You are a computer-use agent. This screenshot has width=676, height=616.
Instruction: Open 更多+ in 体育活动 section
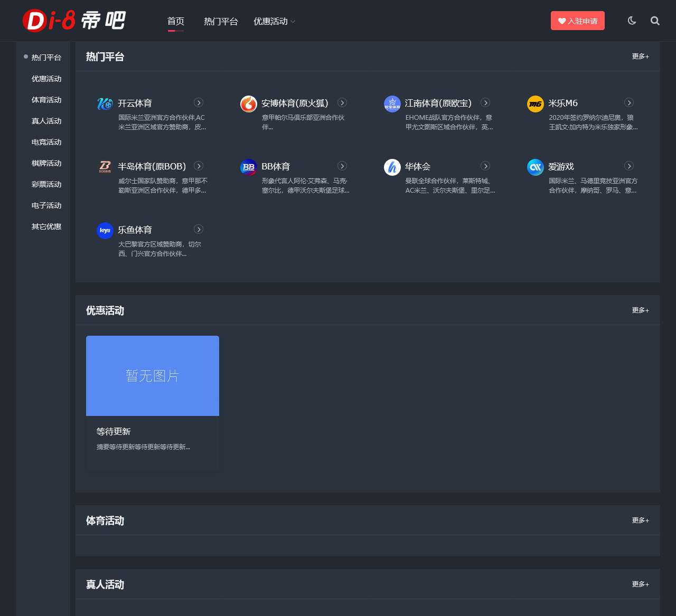point(641,520)
